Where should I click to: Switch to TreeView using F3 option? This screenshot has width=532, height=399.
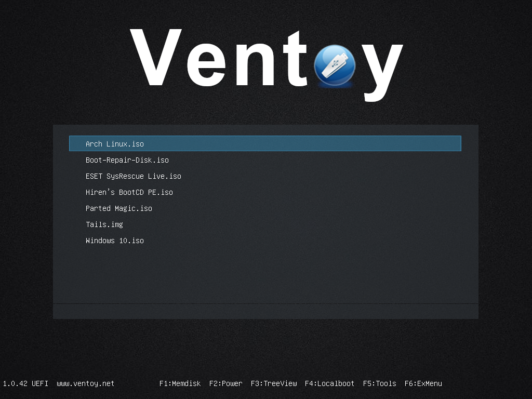click(273, 383)
